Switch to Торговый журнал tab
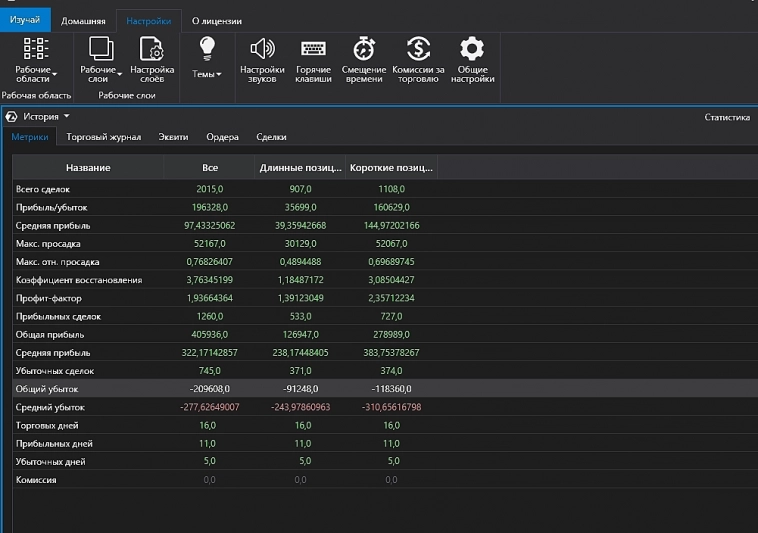Screen dimensions: 758x533 (x=103, y=137)
